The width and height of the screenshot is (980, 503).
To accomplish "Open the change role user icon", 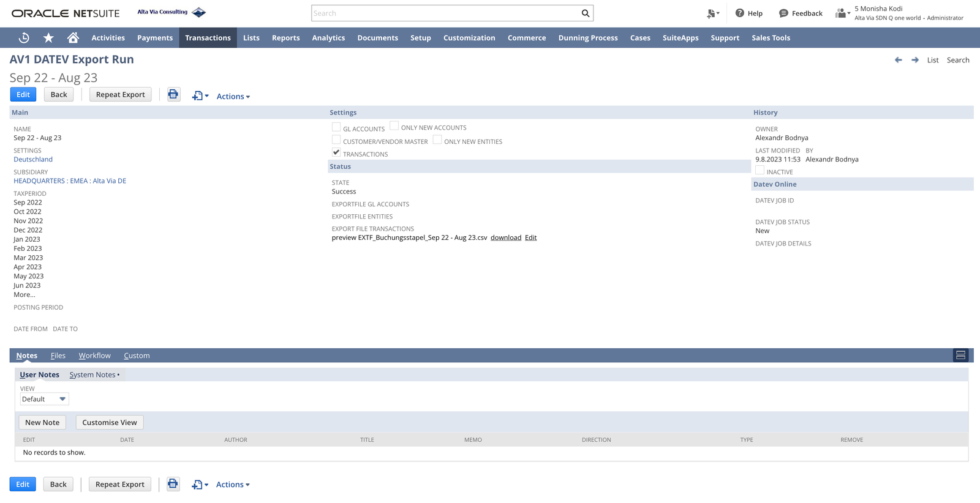I will (x=843, y=13).
